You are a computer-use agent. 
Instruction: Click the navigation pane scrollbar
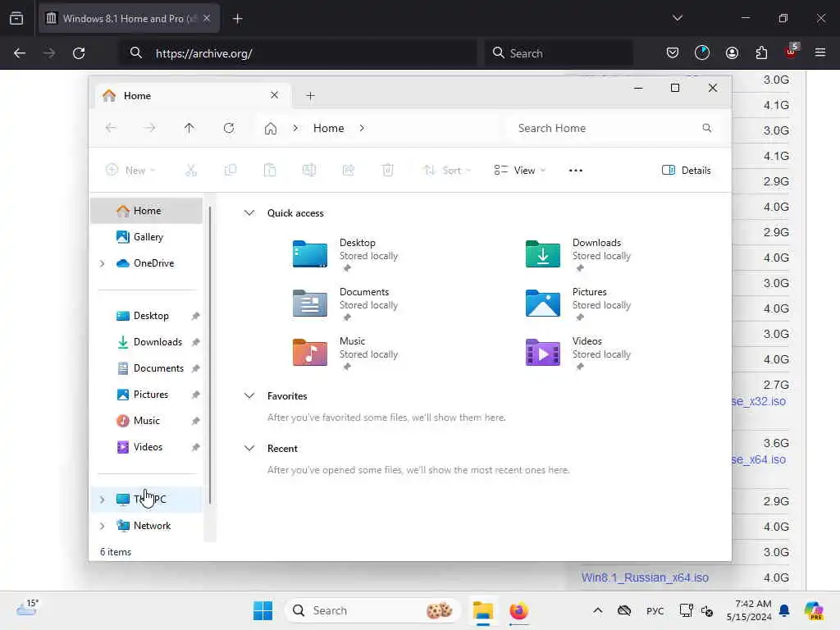pyautogui.click(x=210, y=354)
